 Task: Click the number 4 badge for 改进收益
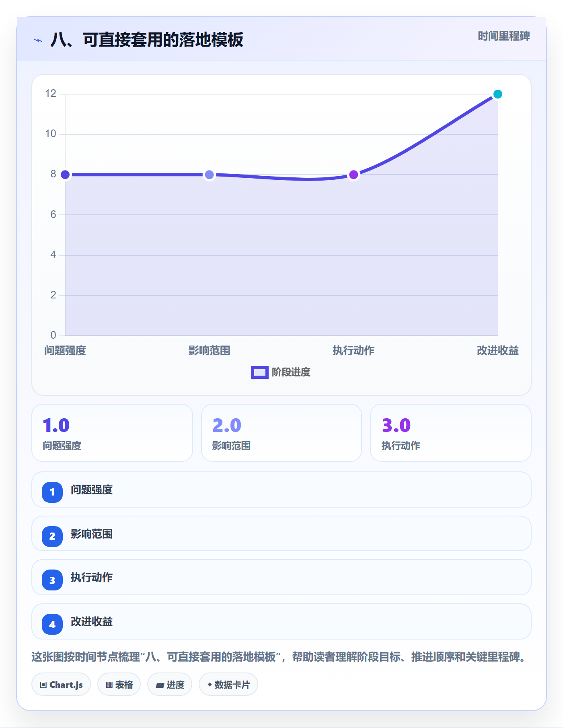[x=52, y=625]
